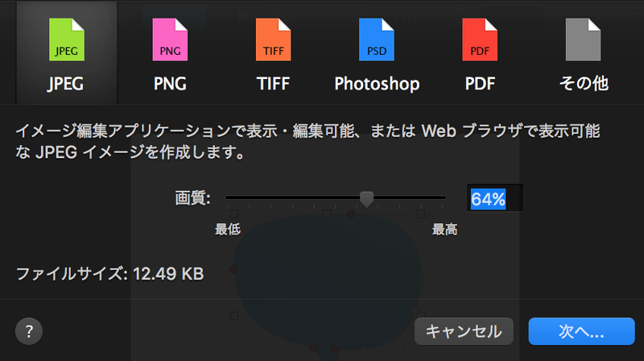Pick the blue PSD file icon
Screen dimensions: 644x361
377,39
